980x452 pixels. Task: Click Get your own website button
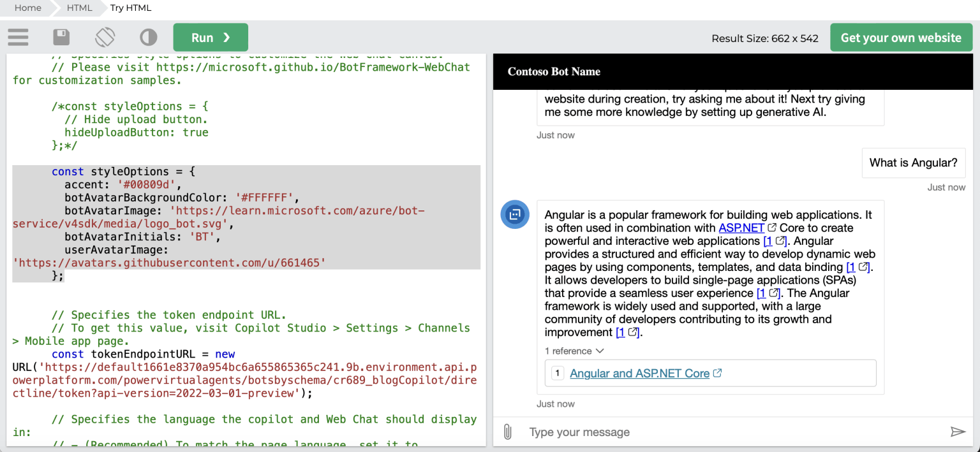[x=900, y=38]
